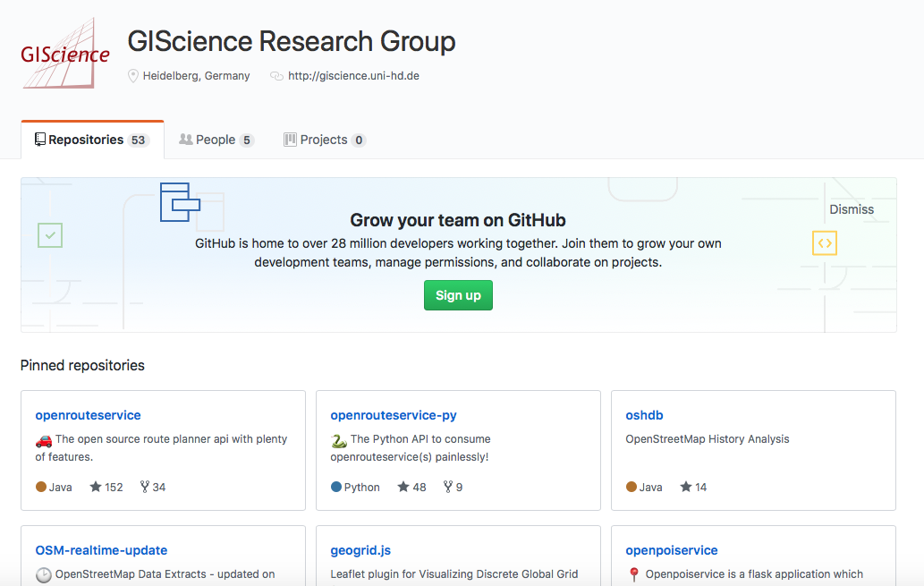The width and height of the screenshot is (924, 586).
Task: Open http://giscience.uni-hd.de link
Action: point(353,76)
